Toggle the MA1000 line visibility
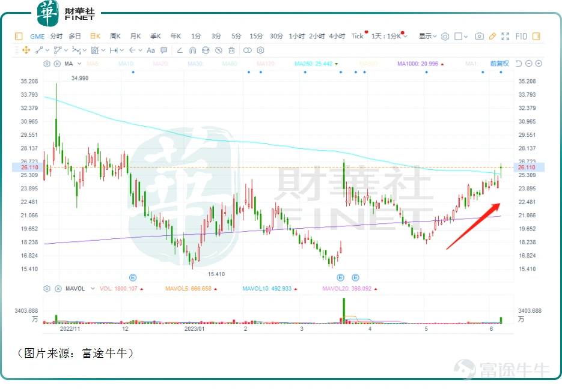Screen dimensions: 562x392 pos(420,64)
